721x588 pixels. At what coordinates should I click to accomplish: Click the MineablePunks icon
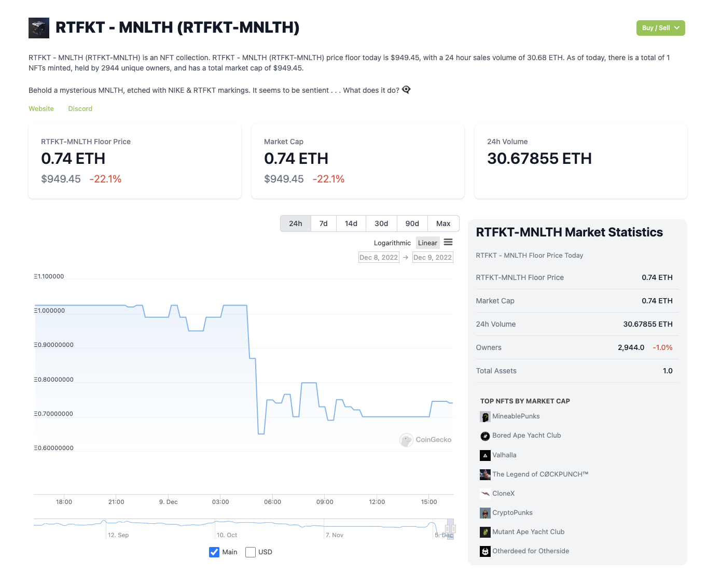pos(485,416)
